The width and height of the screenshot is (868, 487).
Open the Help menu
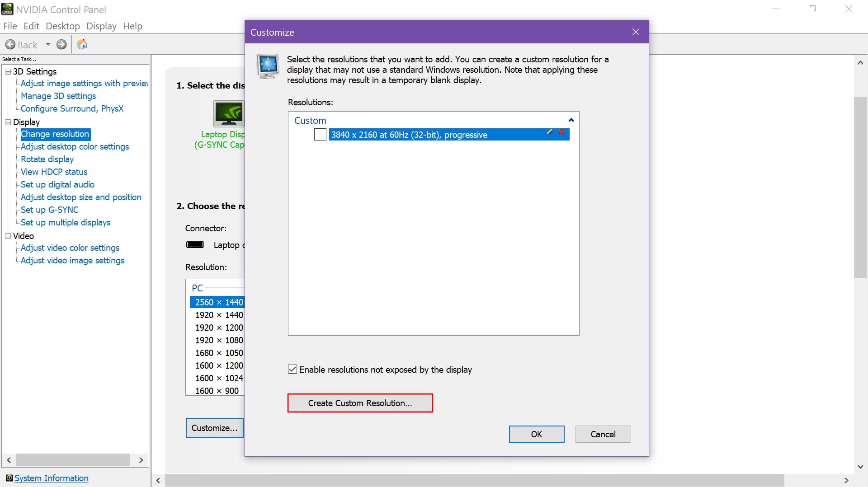click(x=132, y=26)
